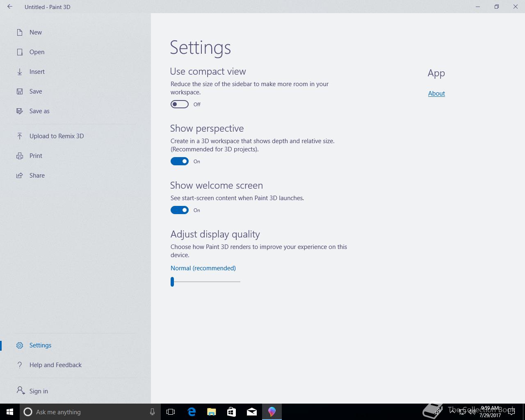Click the Normal (recommended) quality label
This screenshot has height=420, width=525.
pos(203,268)
